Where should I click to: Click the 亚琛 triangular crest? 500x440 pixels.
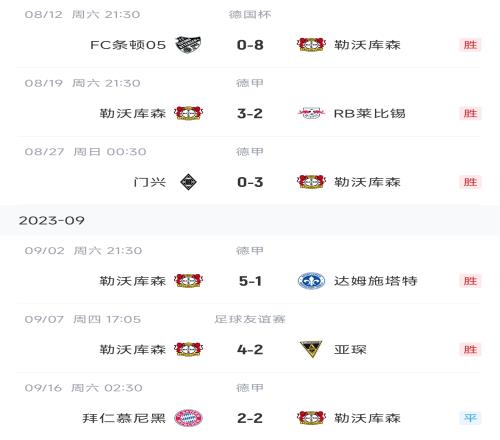[311, 349]
